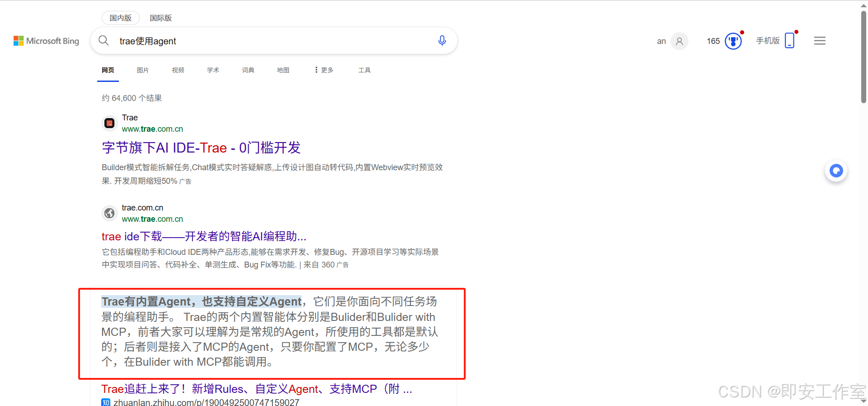
Task: Open Trae追赶上来了 Zhihu result
Action: pyautogui.click(x=257, y=389)
